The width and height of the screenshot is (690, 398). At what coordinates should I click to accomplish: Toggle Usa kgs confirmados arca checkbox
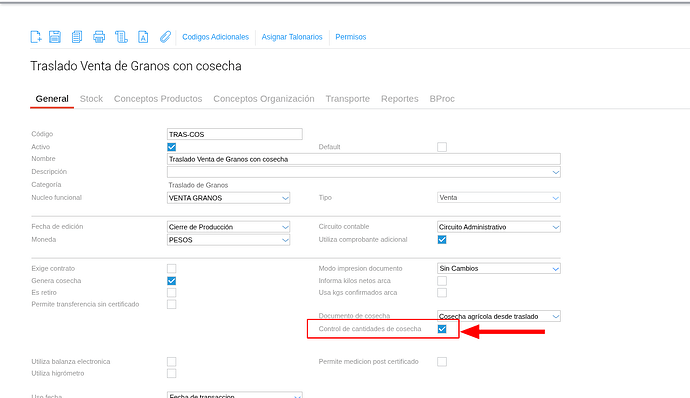click(x=442, y=293)
